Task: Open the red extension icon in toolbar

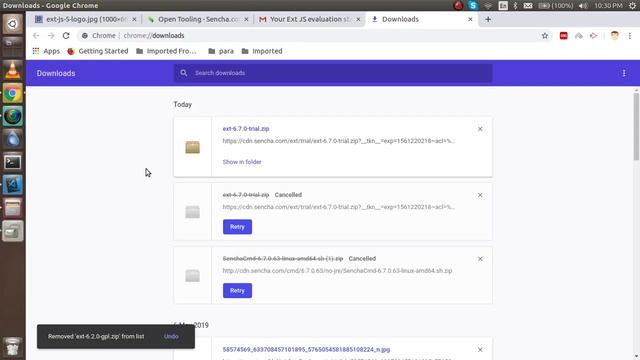Action: [x=564, y=36]
